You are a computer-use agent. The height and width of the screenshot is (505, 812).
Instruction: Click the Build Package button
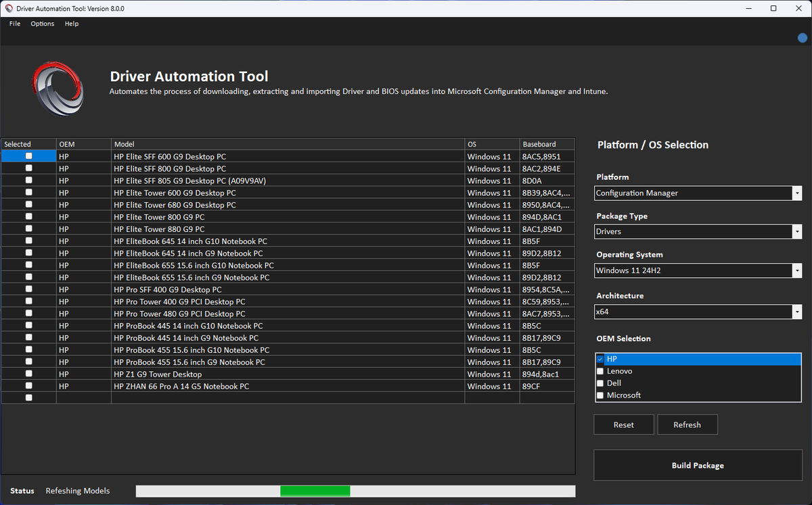tap(698, 465)
